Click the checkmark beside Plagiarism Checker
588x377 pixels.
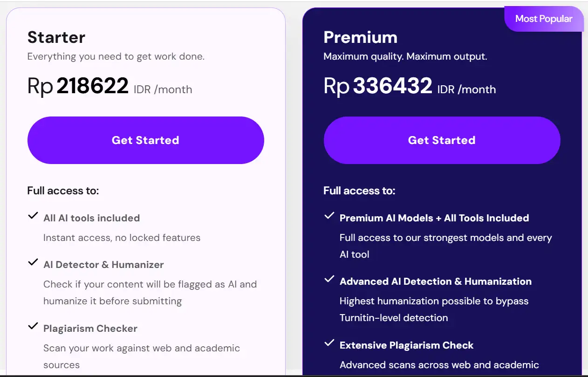[x=33, y=326]
